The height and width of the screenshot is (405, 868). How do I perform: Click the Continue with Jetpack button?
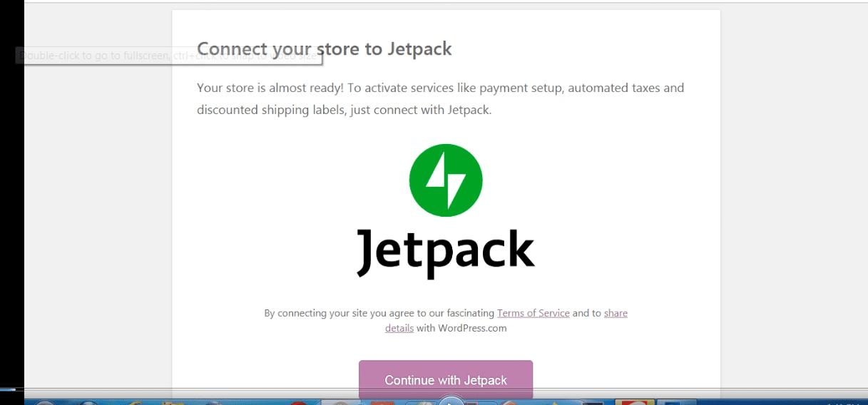tap(446, 379)
